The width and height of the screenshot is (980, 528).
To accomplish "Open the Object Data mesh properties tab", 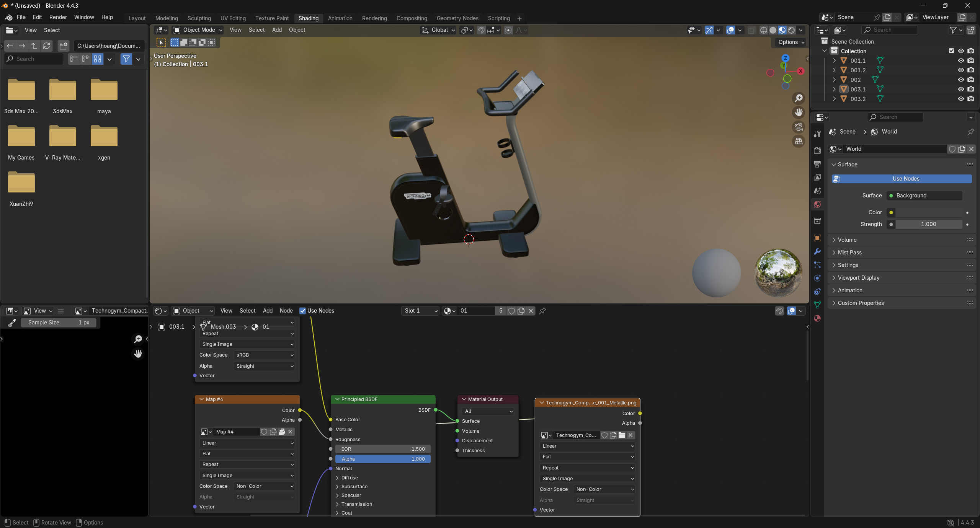I will (x=817, y=305).
